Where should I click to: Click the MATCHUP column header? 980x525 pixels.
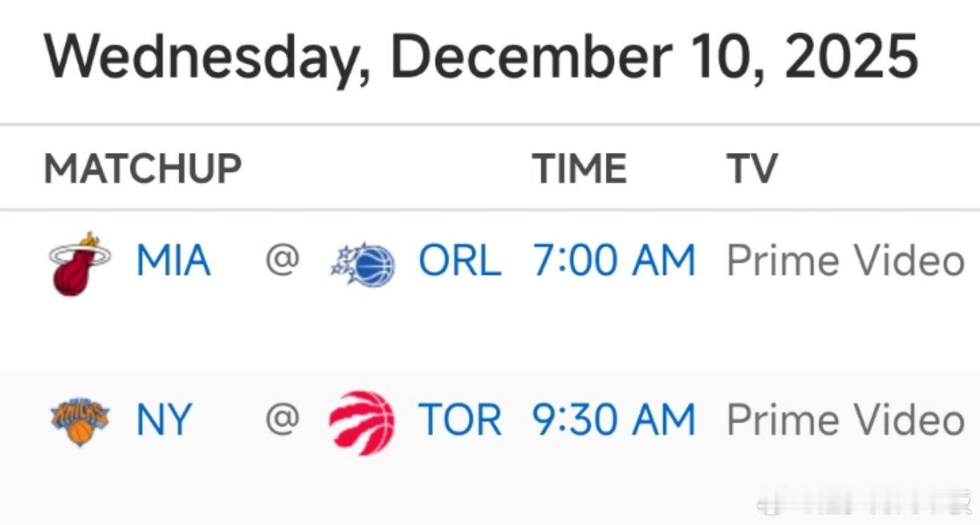(x=143, y=168)
